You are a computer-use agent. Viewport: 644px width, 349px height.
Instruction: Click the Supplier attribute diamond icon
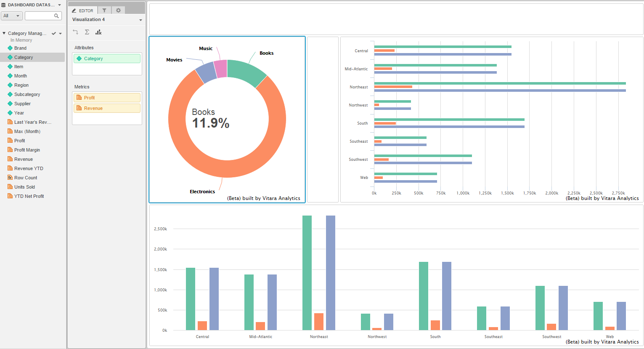10,104
